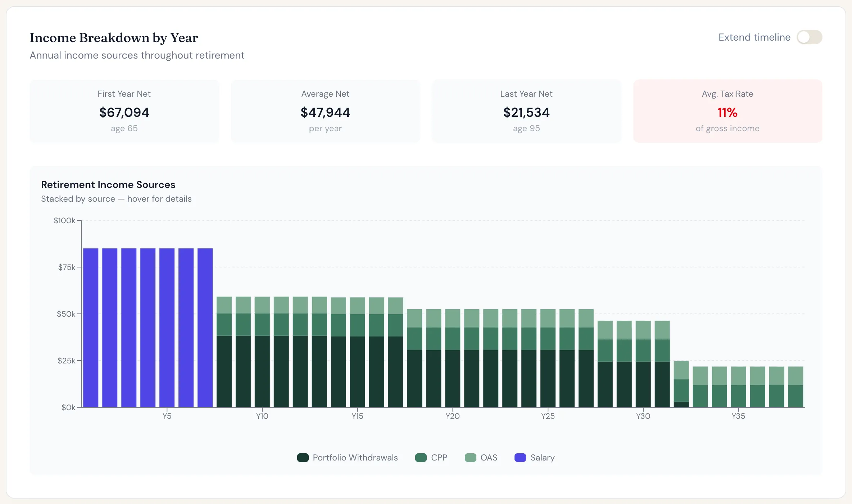This screenshot has width=852, height=504.
Task: Click the Extend timeline label text
Action: click(754, 37)
